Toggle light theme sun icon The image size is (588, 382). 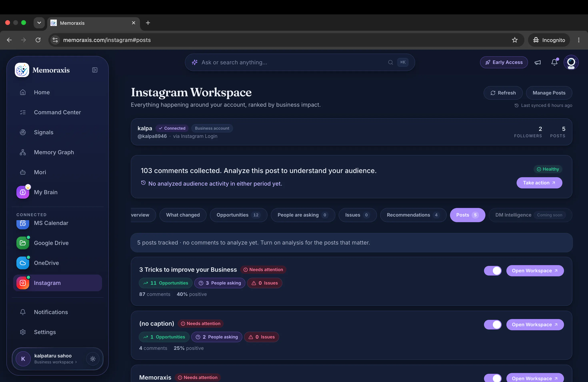pos(93,359)
